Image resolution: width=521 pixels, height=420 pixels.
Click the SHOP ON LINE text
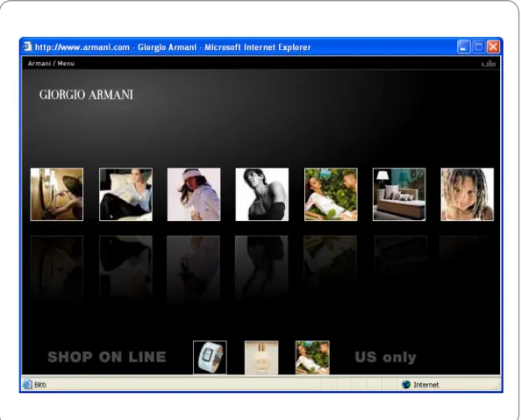point(107,357)
